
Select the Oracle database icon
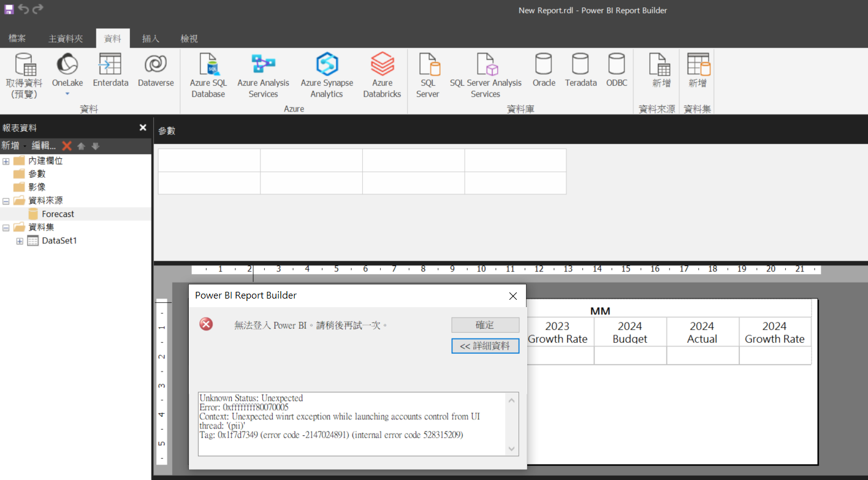point(544,70)
